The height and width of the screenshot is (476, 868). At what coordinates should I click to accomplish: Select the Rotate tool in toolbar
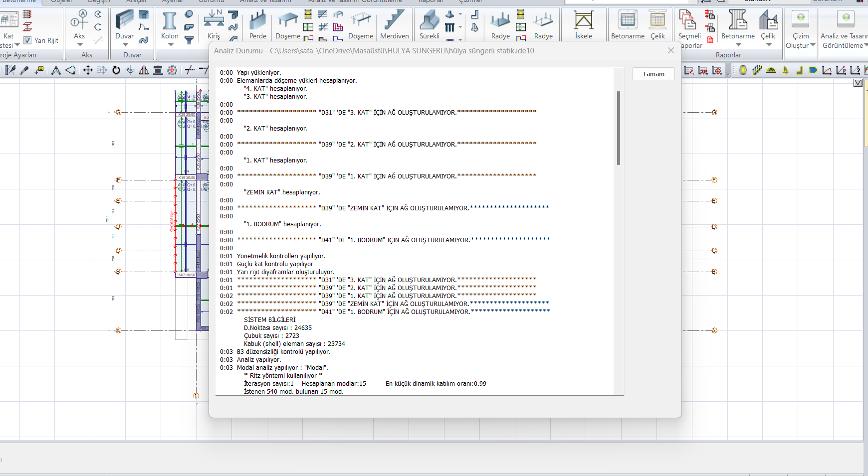coord(116,70)
